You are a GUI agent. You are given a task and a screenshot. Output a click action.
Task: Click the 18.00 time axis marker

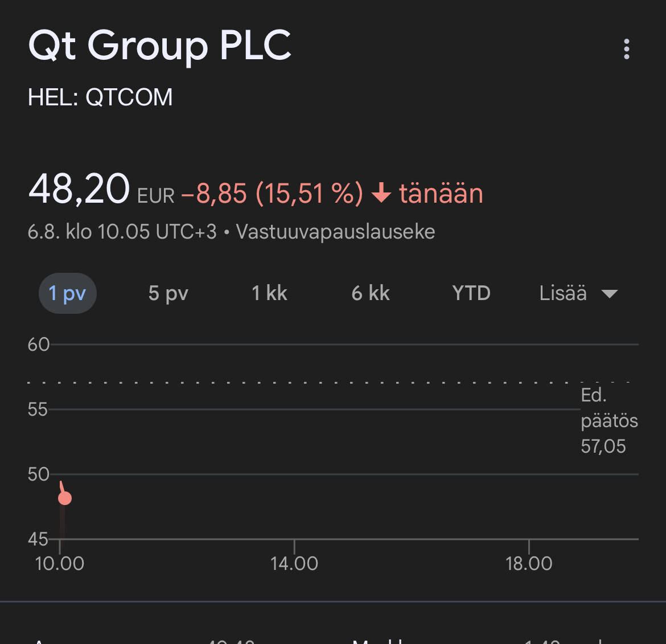click(529, 563)
